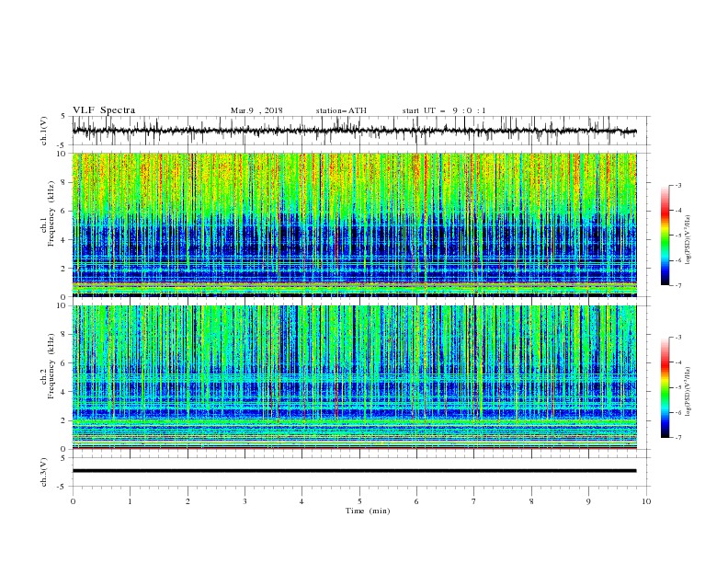
Task: Click the '-7' tick on ch.2 color bar
Action: [677, 438]
